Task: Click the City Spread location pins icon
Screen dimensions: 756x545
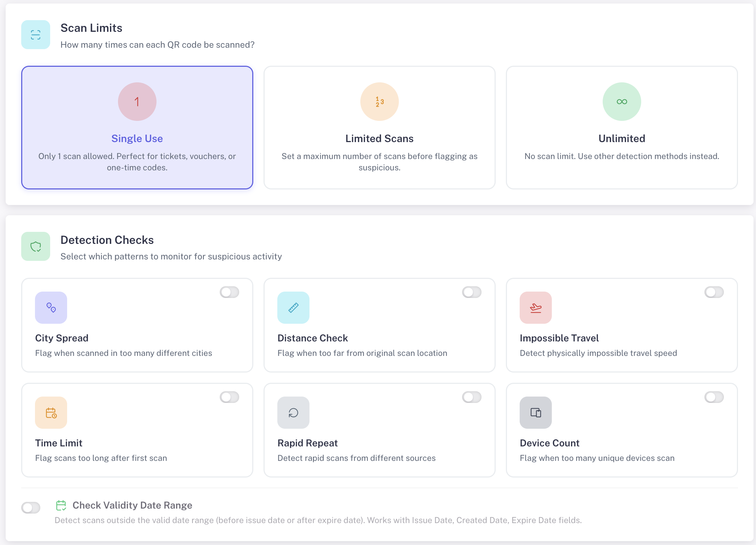Action: pos(51,307)
